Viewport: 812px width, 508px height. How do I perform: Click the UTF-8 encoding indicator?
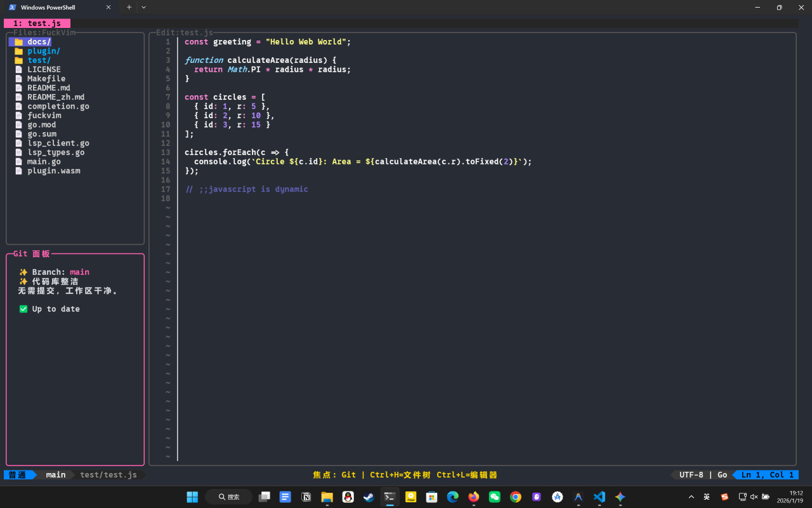691,475
